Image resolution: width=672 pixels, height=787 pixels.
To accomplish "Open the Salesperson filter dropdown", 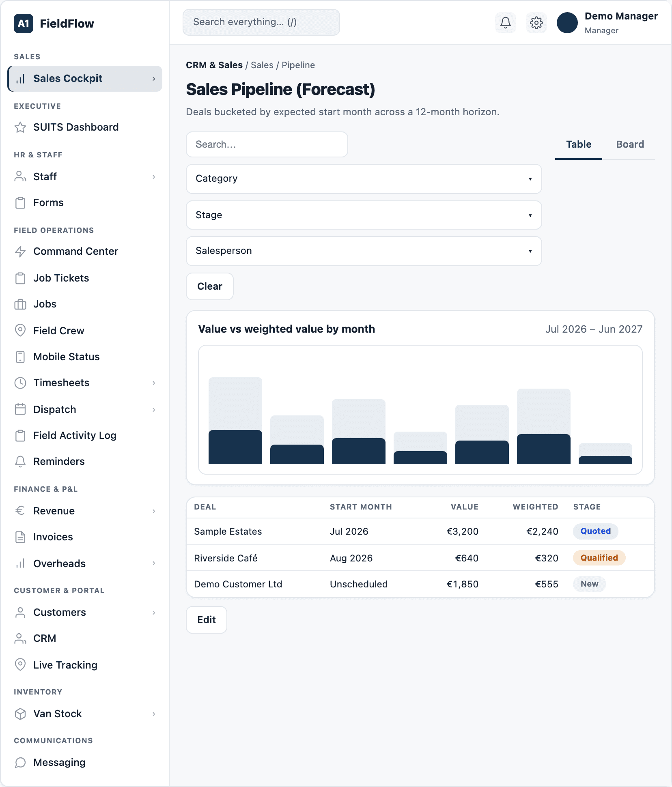I will point(364,251).
